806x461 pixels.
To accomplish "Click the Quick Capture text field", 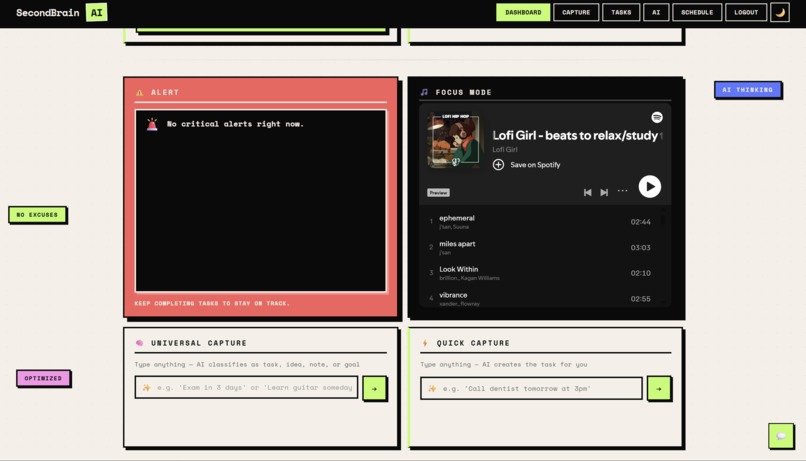I will pyautogui.click(x=532, y=389).
